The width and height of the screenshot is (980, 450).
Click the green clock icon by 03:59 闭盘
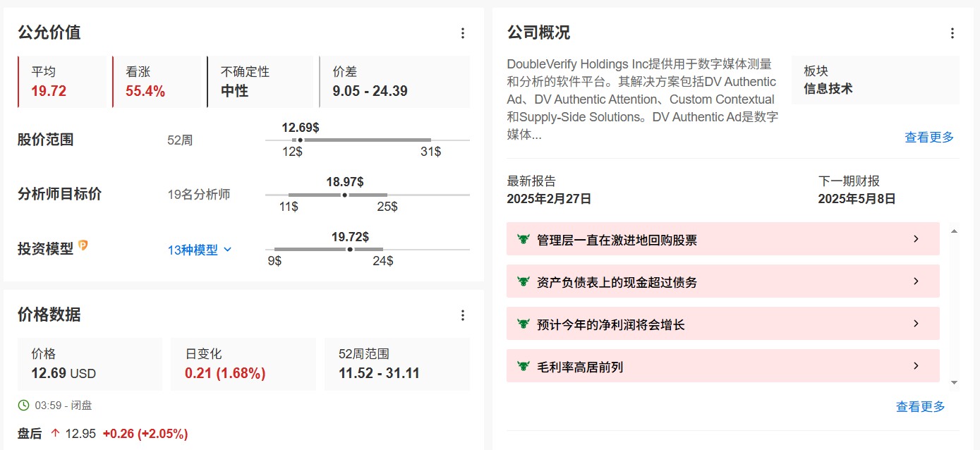tap(23, 406)
